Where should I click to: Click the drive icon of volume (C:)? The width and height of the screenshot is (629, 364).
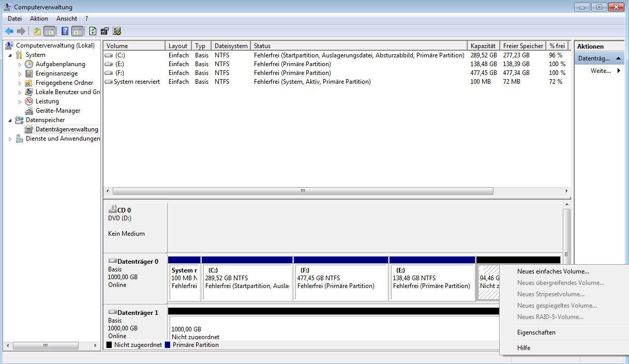tap(109, 55)
